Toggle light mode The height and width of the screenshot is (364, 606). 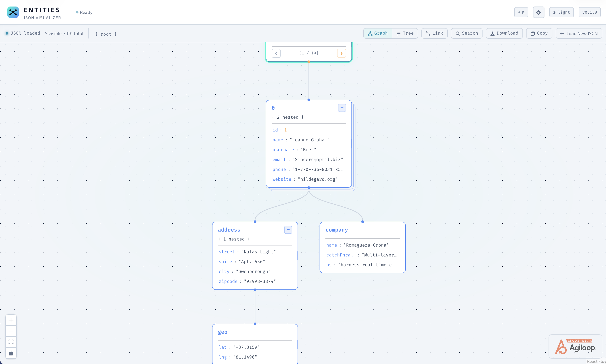(561, 12)
